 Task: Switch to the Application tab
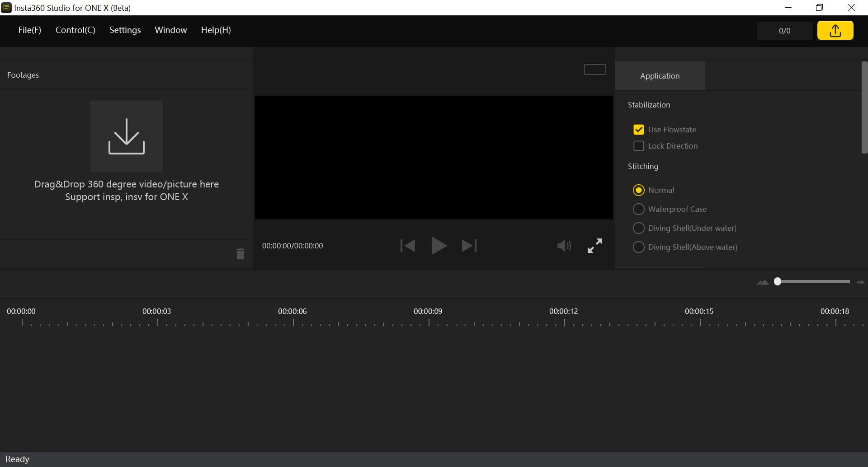[x=660, y=76]
